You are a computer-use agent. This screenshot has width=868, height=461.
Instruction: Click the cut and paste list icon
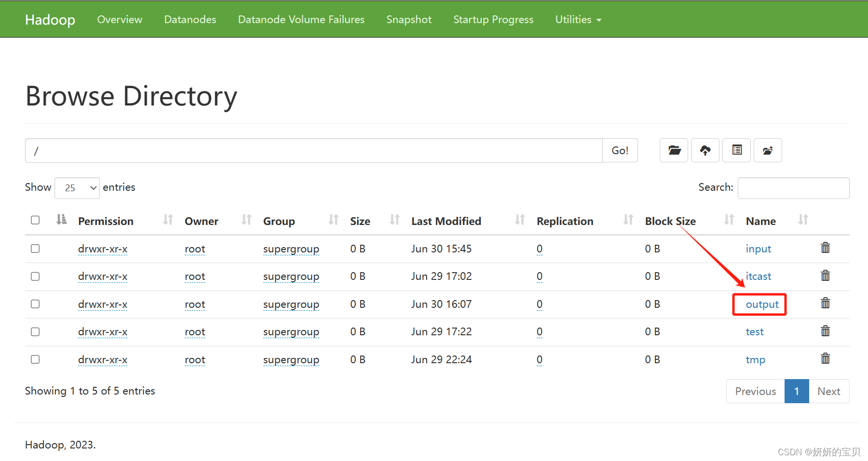tap(736, 151)
